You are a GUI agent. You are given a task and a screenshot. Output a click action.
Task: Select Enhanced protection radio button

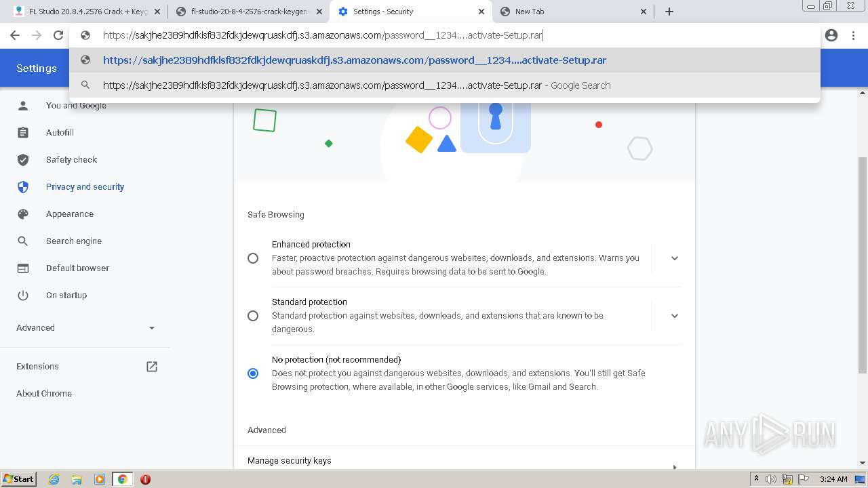pyautogui.click(x=253, y=258)
